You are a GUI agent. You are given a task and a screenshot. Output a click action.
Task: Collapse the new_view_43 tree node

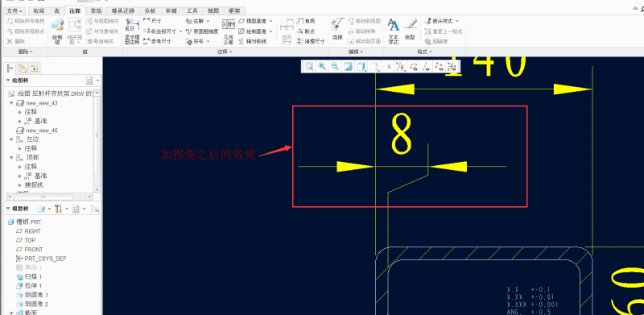pos(11,103)
